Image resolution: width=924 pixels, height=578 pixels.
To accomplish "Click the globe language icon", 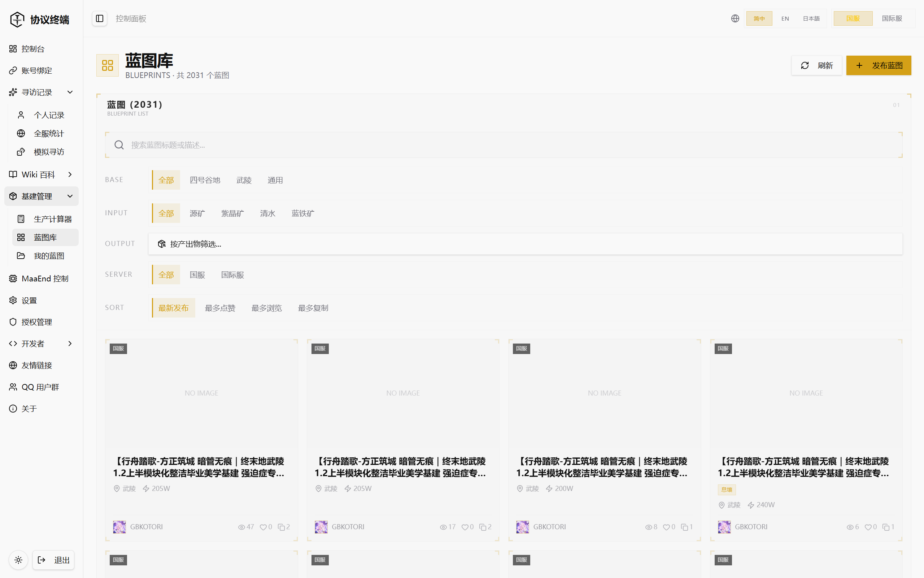I will pyautogui.click(x=735, y=18).
